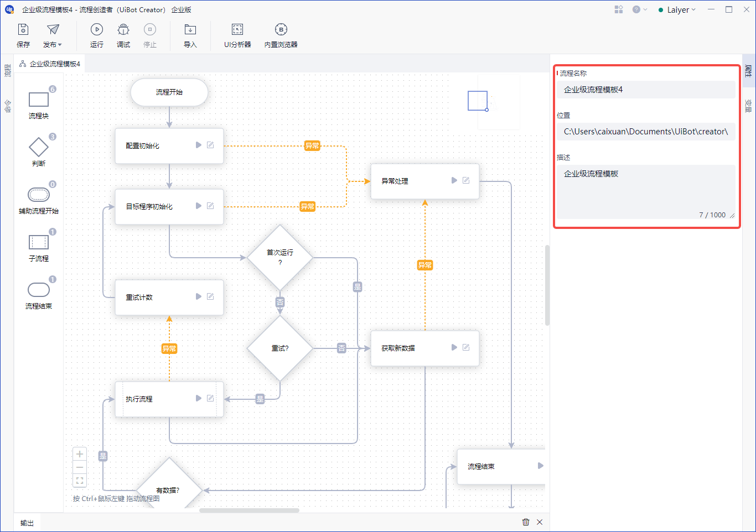Select the 流程结束 end shape in palette

[x=39, y=289]
